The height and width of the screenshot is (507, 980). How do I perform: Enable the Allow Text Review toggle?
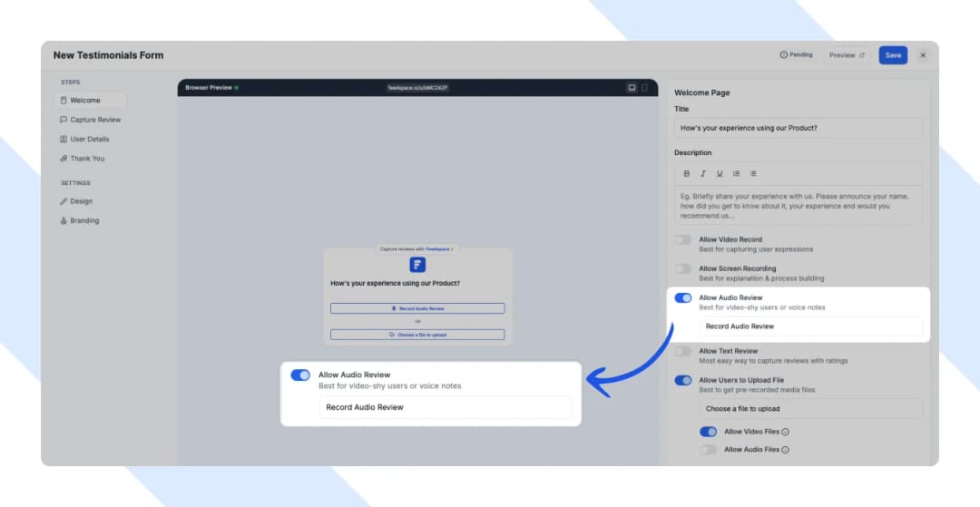pos(683,352)
